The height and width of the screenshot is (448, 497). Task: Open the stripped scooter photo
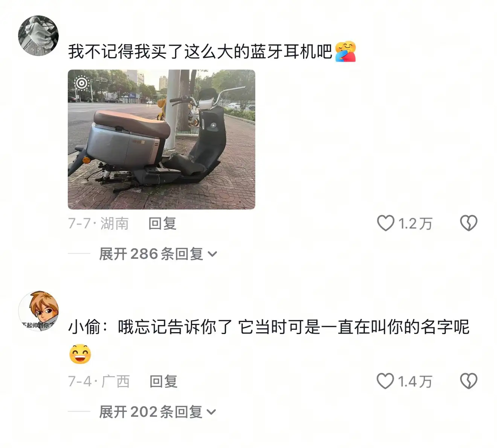pos(162,139)
